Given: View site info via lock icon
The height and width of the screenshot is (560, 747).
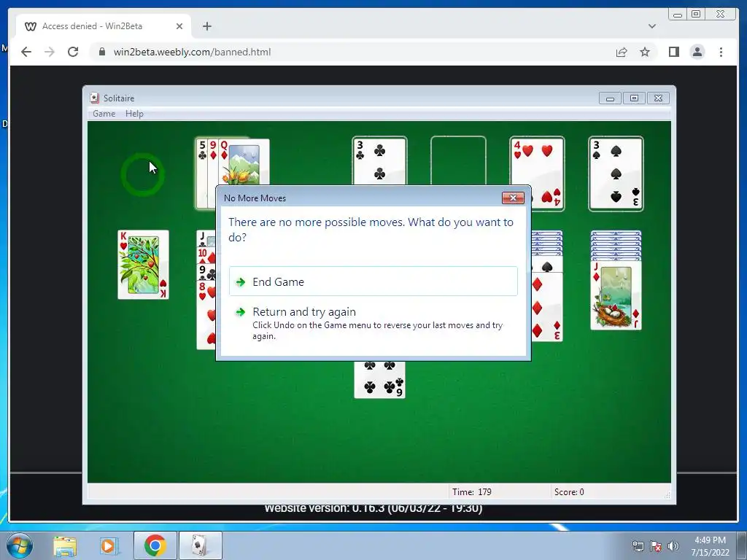Looking at the screenshot, I should tap(101, 52).
